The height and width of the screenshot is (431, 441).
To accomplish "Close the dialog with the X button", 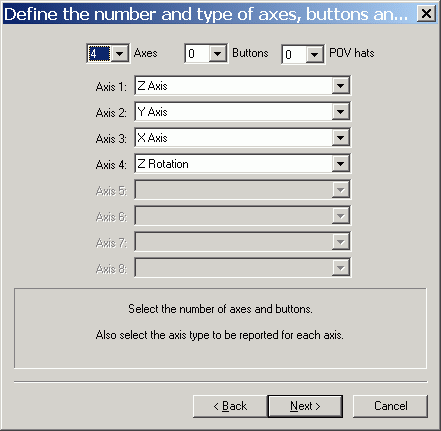I will (x=426, y=14).
